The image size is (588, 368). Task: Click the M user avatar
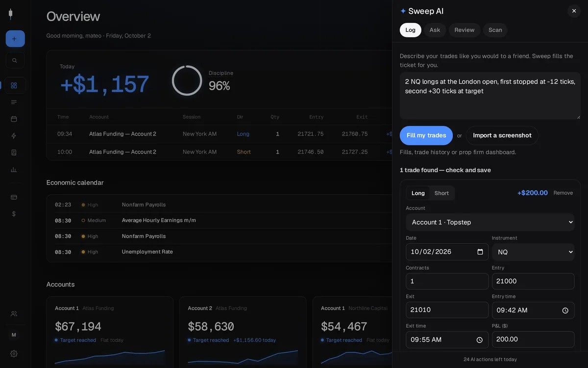point(14,335)
